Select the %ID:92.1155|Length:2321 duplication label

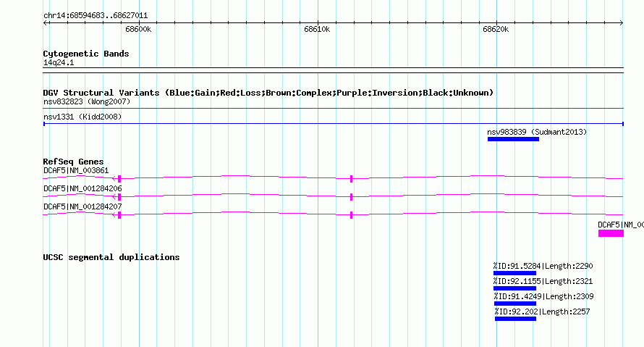(x=543, y=281)
